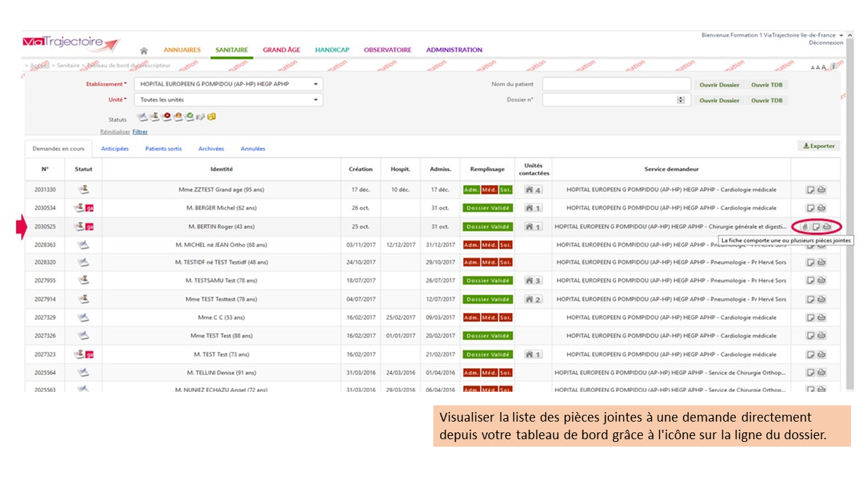This screenshot has height=488, width=868.
Task: Click the home icon in navigation bar
Action: pyautogui.click(x=144, y=50)
